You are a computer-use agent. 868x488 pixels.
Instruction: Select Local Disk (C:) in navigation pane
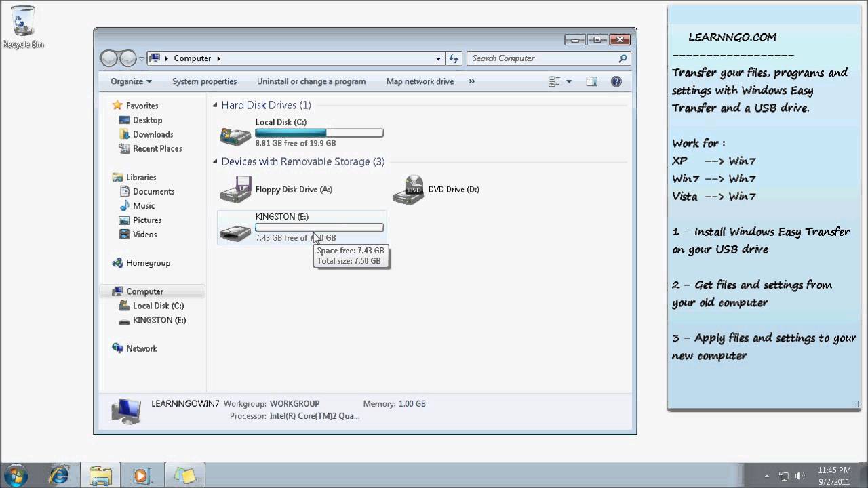(x=151, y=306)
